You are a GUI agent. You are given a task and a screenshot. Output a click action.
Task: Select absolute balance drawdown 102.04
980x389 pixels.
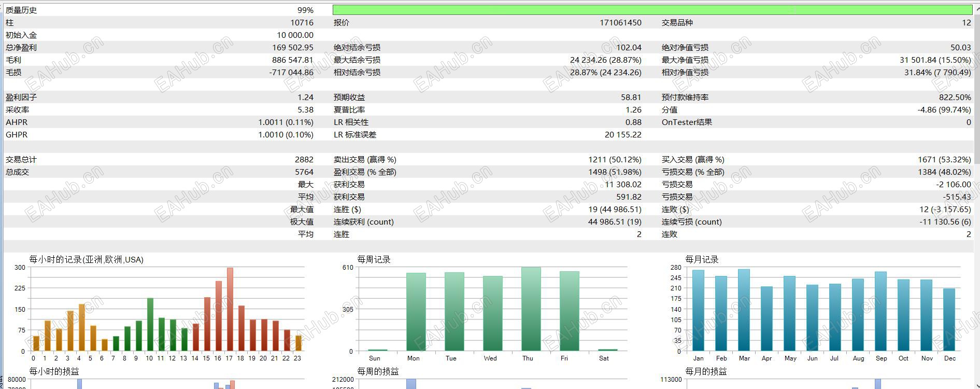click(x=629, y=48)
